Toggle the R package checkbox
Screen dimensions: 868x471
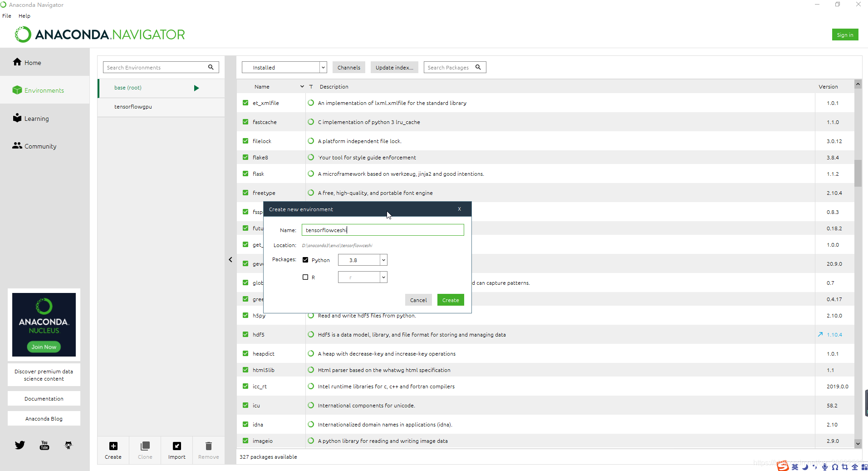[305, 277]
